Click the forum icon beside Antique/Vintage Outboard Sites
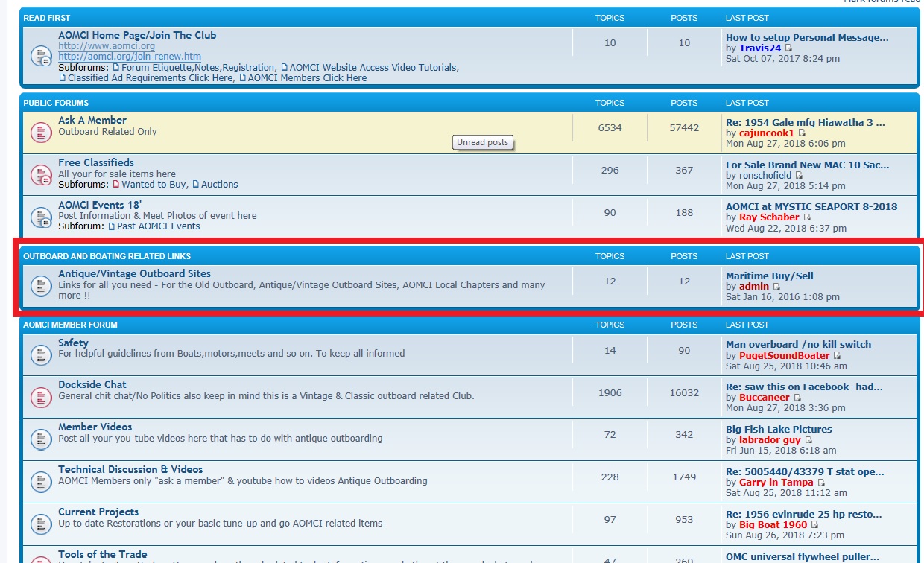This screenshot has height=563, width=924. [x=40, y=286]
